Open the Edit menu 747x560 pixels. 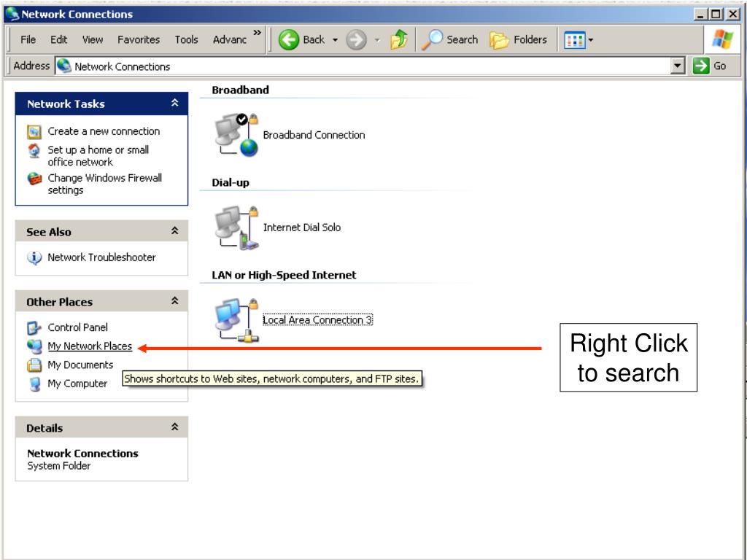point(58,39)
